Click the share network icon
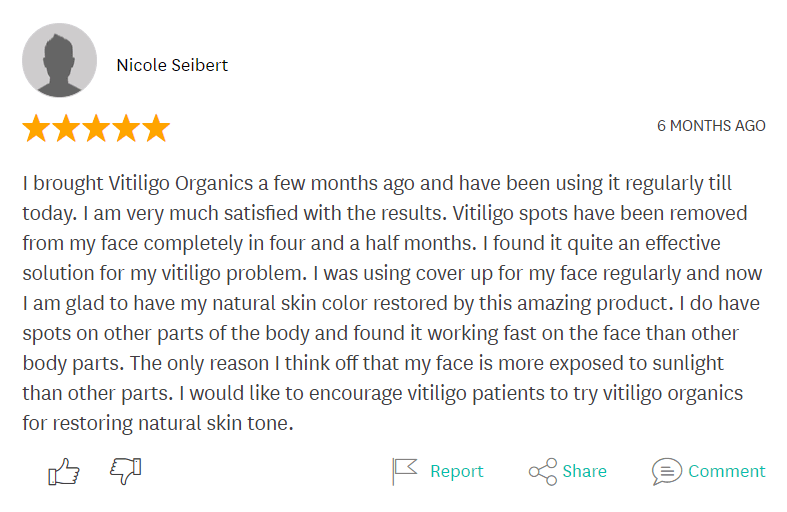 tap(543, 471)
